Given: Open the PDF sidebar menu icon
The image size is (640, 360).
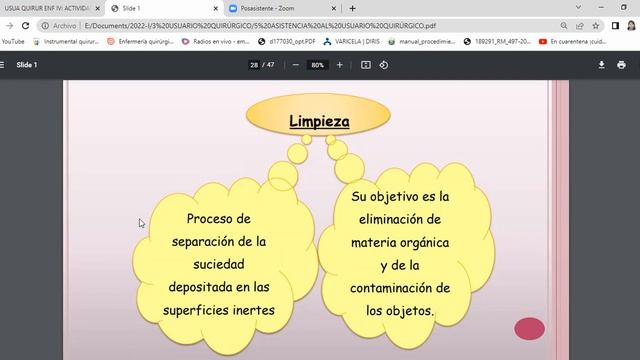Looking at the screenshot, I should click(x=2, y=65).
